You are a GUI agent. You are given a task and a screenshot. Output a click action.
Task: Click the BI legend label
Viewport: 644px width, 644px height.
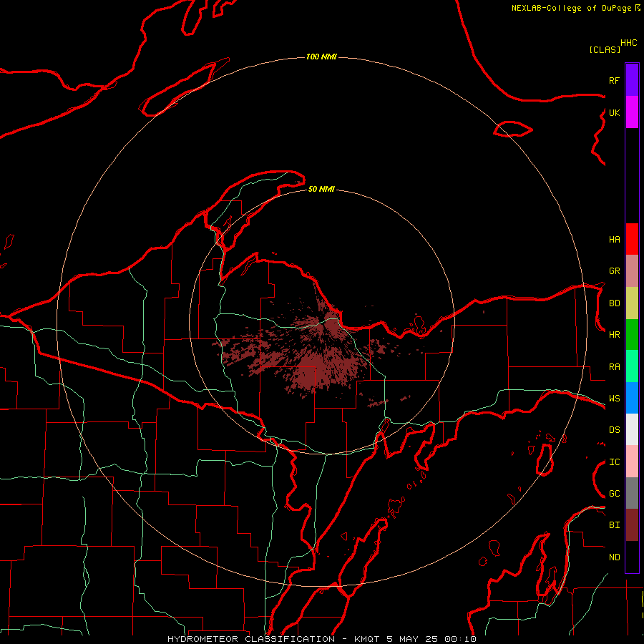click(614, 525)
